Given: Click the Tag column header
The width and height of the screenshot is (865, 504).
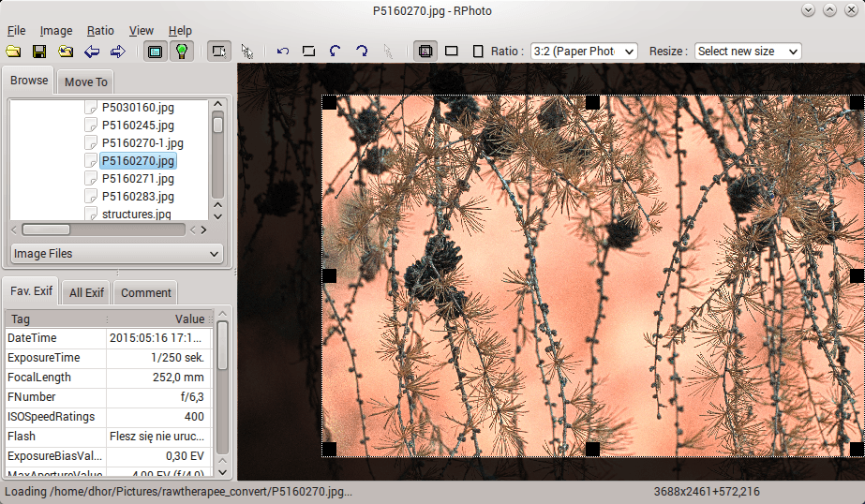Looking at the screenshot, I should coord(55,319).
